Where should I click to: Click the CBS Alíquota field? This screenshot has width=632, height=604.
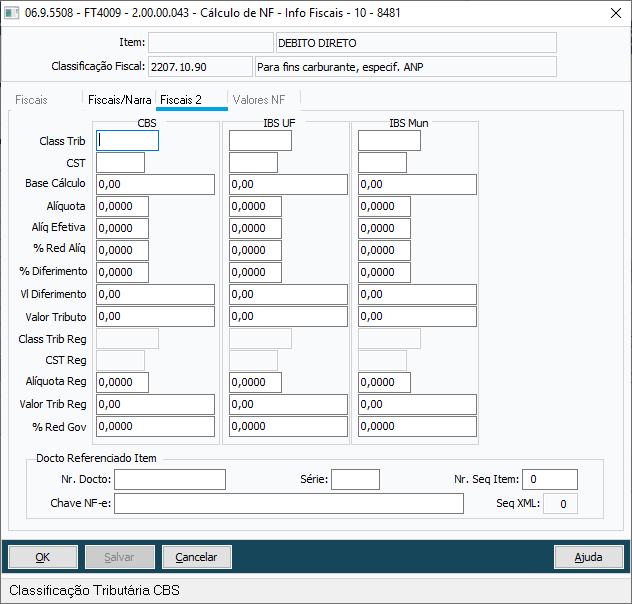[x=123, y=206]
